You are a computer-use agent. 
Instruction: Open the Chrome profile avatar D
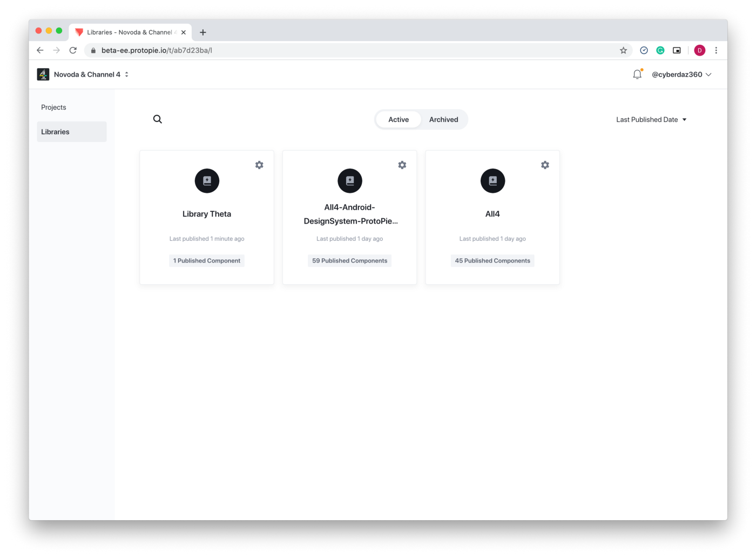coord(700,50)
